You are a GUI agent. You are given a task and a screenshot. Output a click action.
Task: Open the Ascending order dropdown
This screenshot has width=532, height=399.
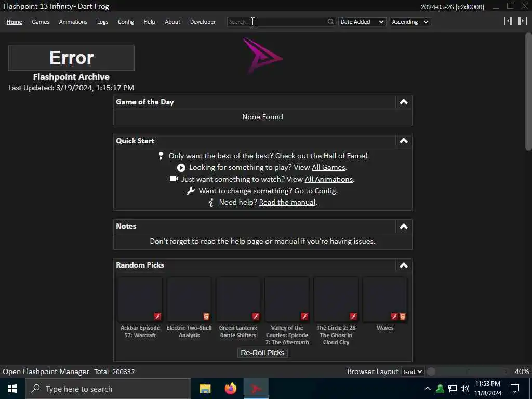click(x=410, y=22)
